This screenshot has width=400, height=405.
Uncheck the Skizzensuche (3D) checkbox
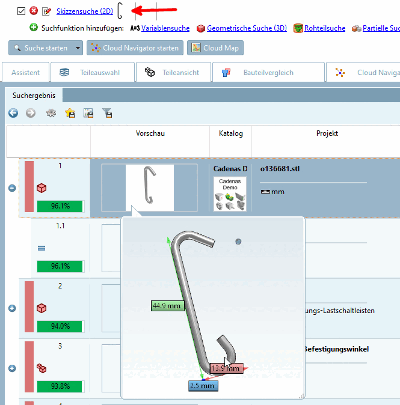point(21,11)
